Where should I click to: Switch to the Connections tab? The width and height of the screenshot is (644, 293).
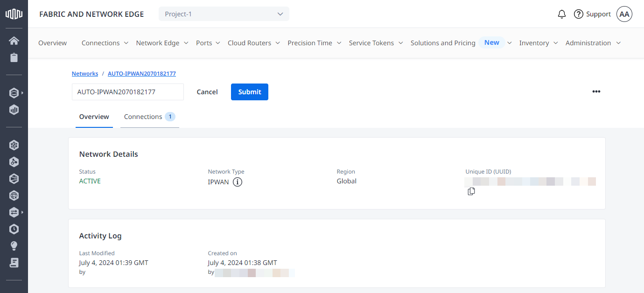coord(149,117)
